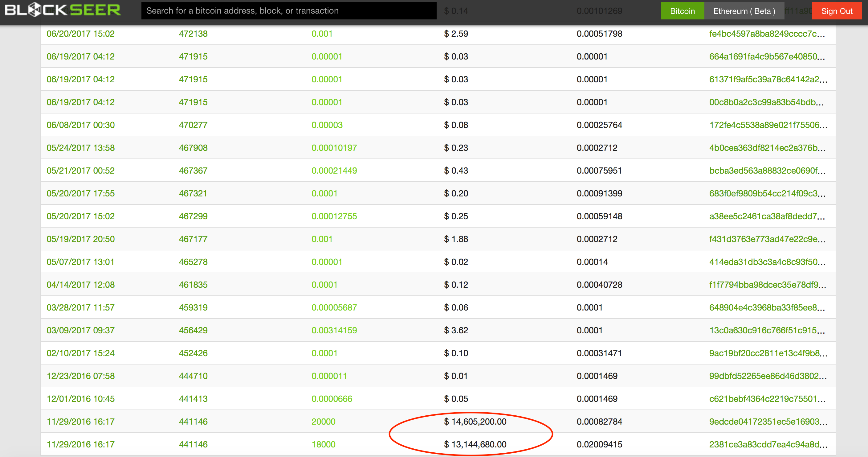The height and width of the screenshot is (457, 868).
Task: Click amount 0.00010197
Action: (x=334, y=148)
